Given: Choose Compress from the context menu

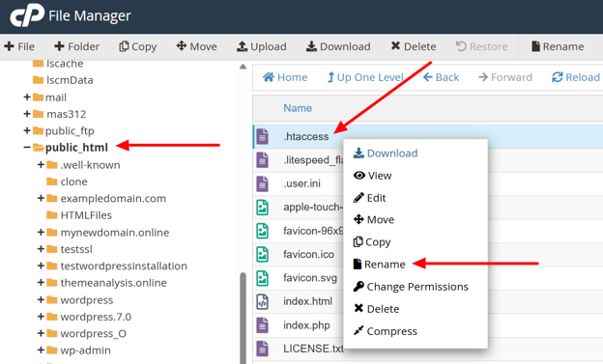Looking at the screenshot, I should (x=385, y=331).
